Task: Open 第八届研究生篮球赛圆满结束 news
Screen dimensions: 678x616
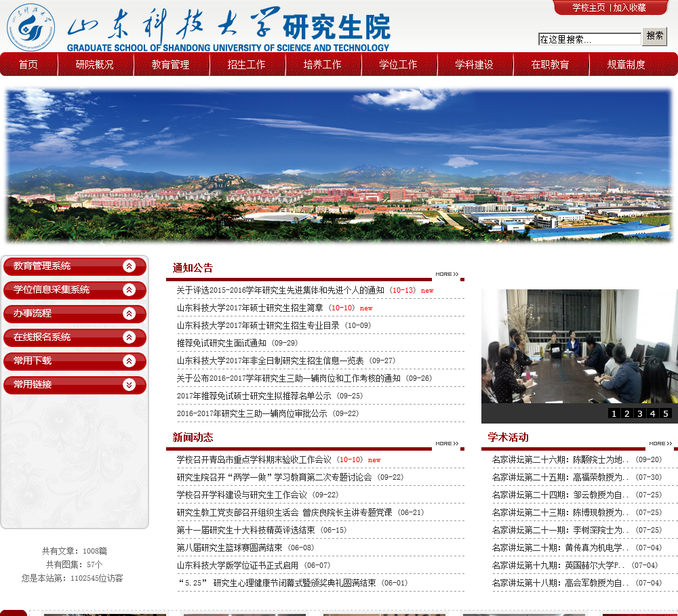Action: tap(229, 548)
